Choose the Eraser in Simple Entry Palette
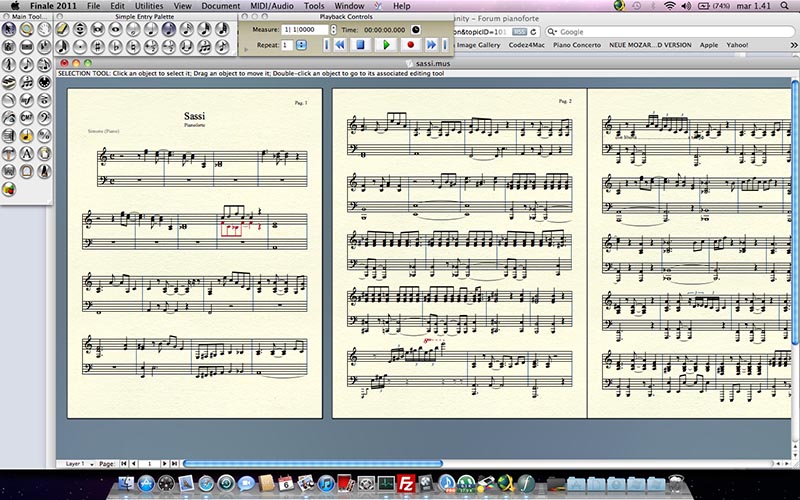Image resolution: width=800 pixels, height=500 pixels. coord(62,29)
